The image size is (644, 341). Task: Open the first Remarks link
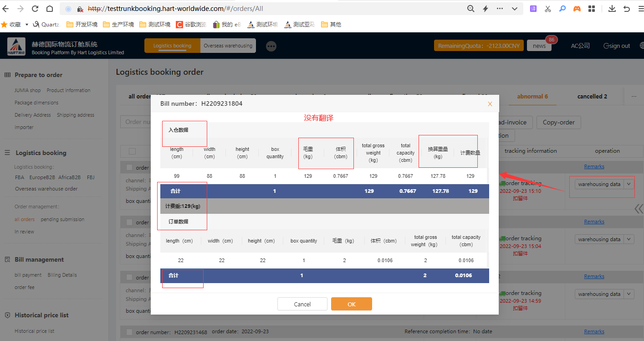click(x=594, y=166)
